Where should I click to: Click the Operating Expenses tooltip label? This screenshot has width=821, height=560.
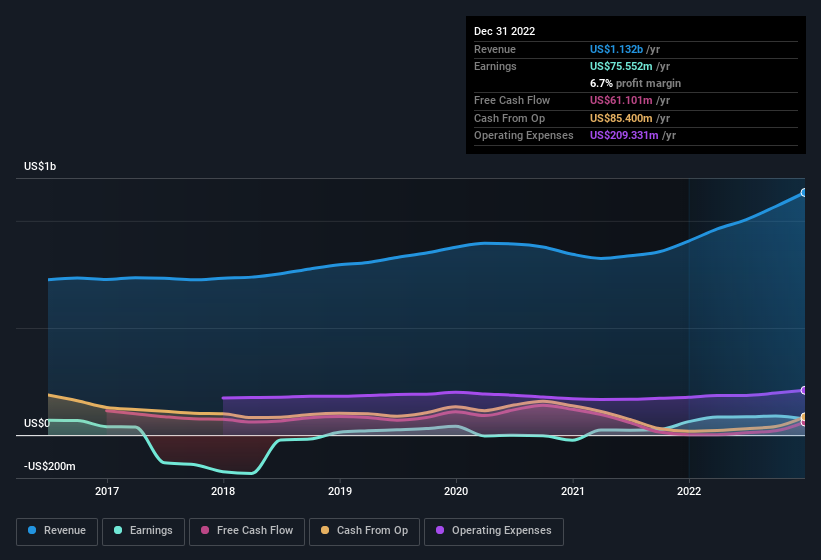click(x=524, y=136)
